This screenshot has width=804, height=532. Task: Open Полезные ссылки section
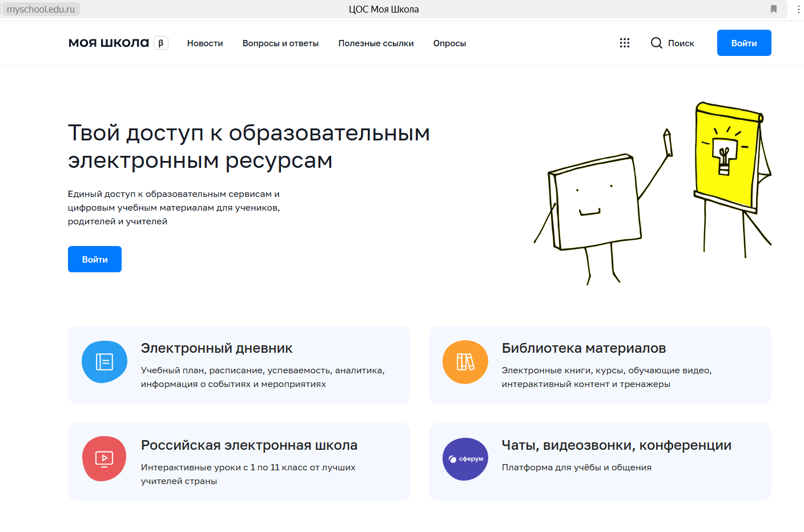[x=376, y=43]
